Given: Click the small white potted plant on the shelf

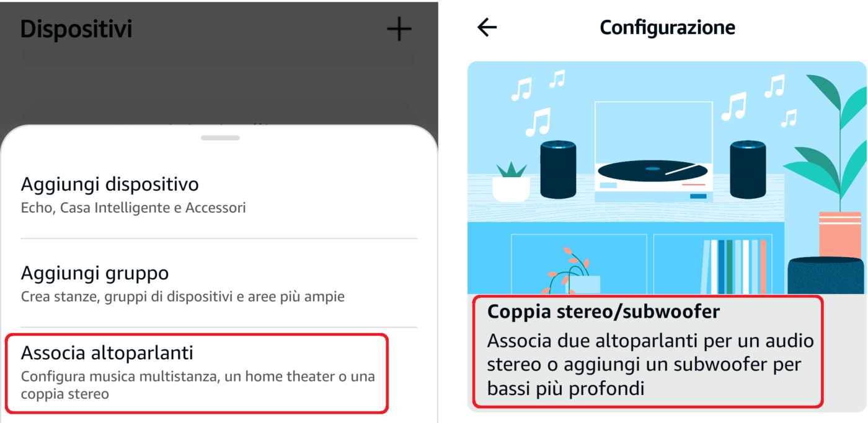Looking at the screenshot, I should point(511,181).
